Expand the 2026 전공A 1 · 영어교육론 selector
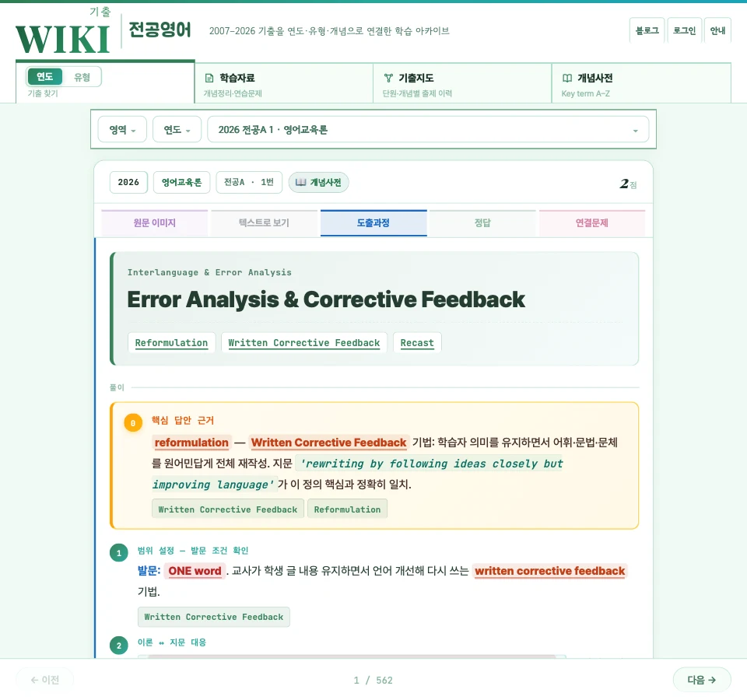Image resolution: width=747 pixels, height=700 pixels. click(x=428, y=130)
